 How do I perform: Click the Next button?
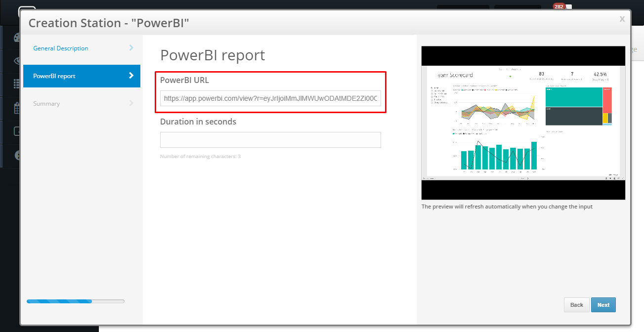pyautogui.click(x=603, y=305)
